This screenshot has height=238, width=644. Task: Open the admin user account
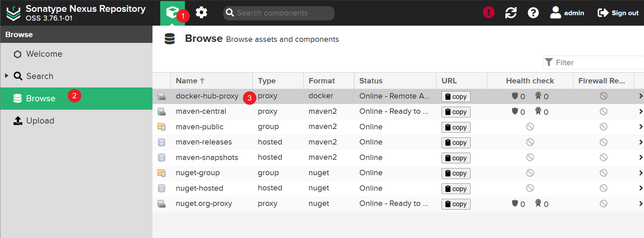[567, 13]
